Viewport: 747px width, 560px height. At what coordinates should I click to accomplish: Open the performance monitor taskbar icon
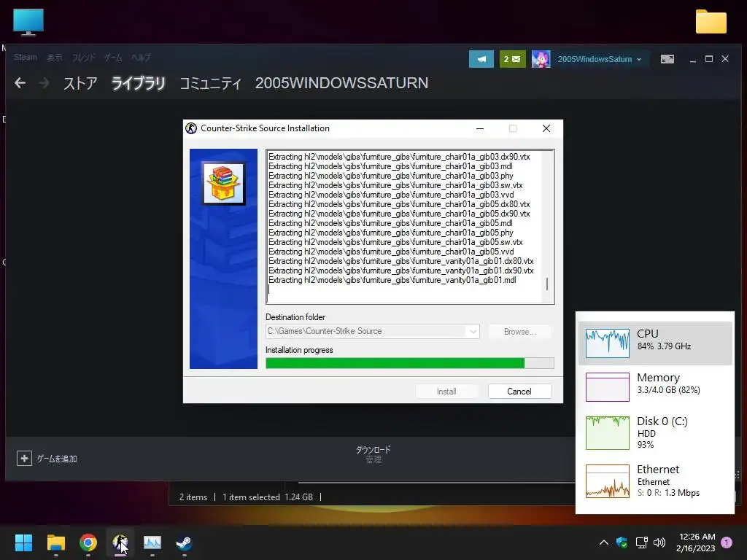[x=152, y=542]
